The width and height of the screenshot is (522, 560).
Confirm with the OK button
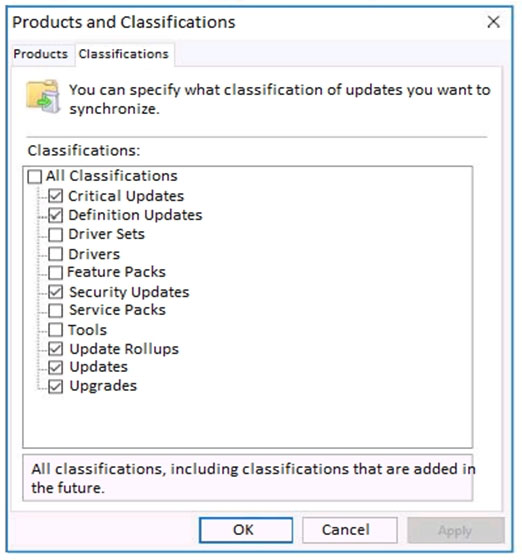(x=246, y=530)
